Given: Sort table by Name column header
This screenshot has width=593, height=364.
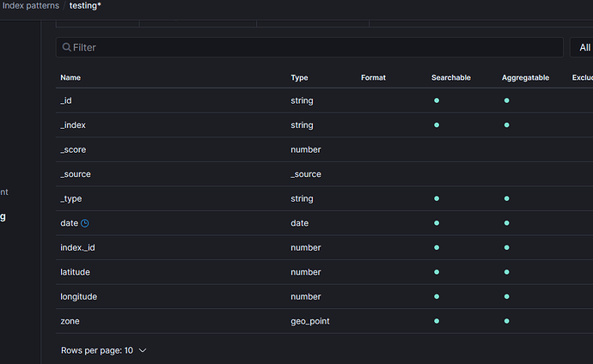Looking at the screenshot, I should coord(70,78).
